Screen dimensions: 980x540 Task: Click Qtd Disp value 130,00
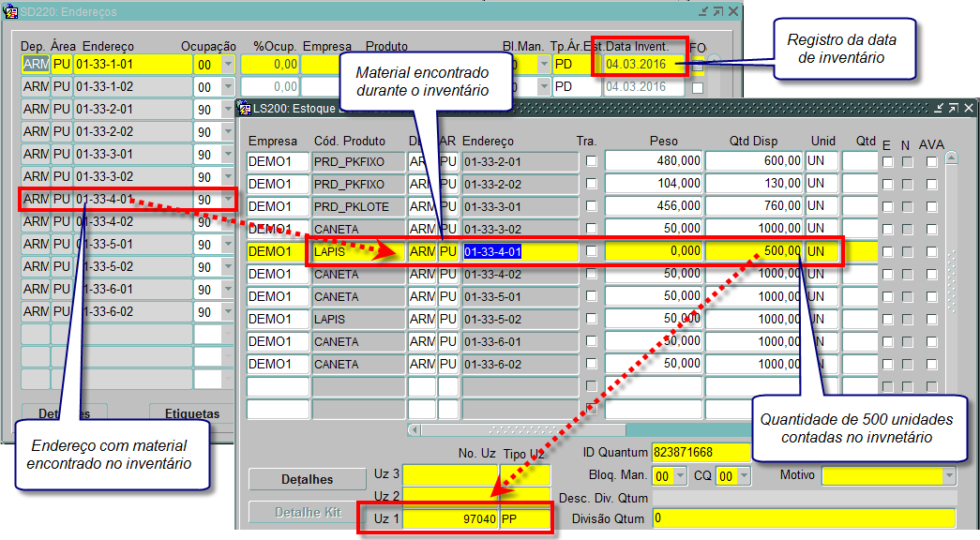[754, 183]
